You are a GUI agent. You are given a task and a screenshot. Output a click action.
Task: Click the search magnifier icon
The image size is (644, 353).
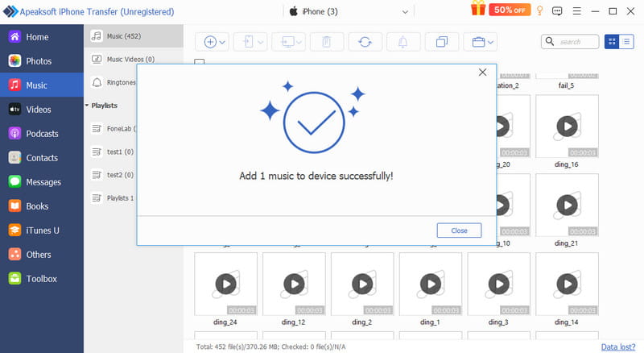click(x=550, y=42)
